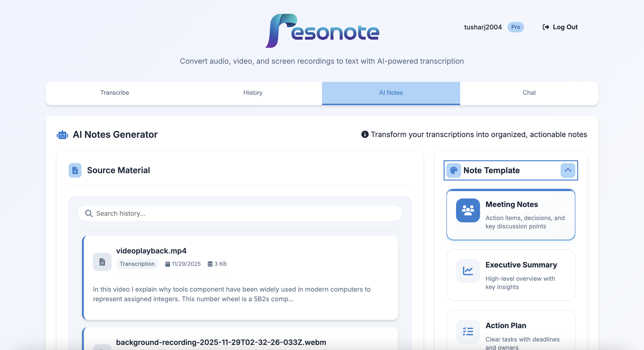Switch to the Transcribe tab
The height and width of the screenshot is (350, 644).
[x=114, y=93]
